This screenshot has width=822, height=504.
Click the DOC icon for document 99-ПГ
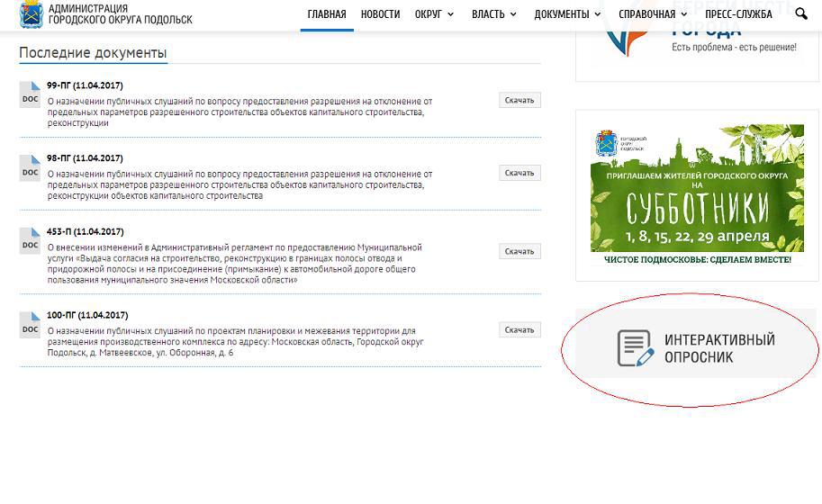click(x=30, y=94)
